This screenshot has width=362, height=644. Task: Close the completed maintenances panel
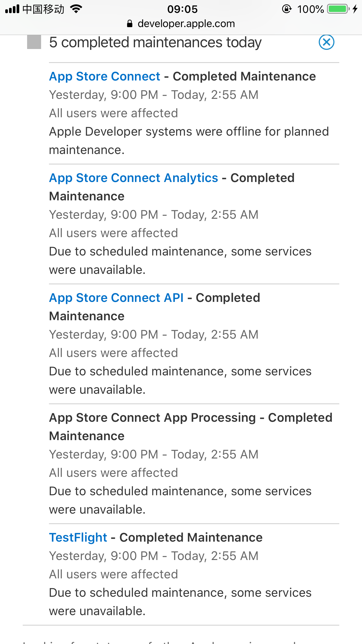click(x=326, y=42)
